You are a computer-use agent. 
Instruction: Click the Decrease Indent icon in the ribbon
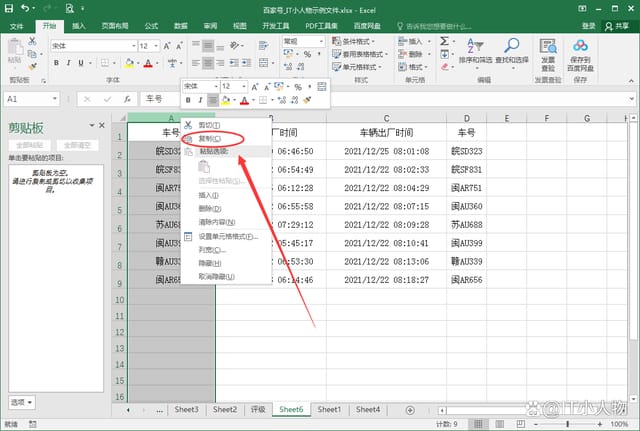pyautogui.click(x=234, y=62)
